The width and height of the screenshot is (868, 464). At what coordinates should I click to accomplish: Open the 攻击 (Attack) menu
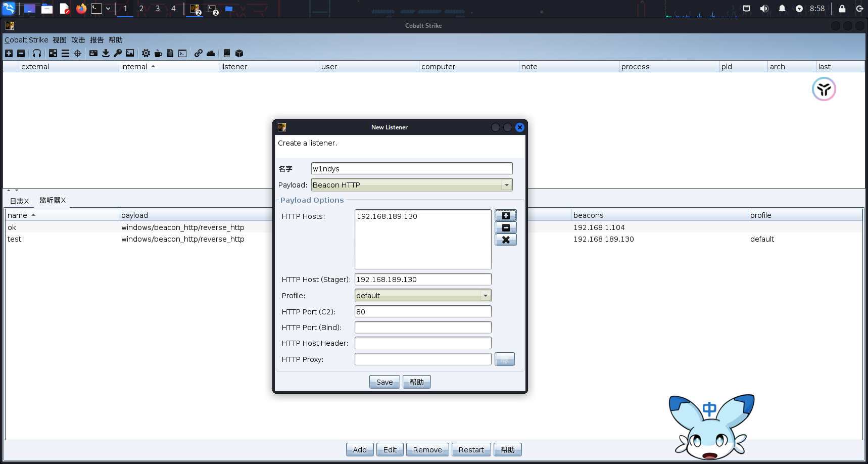pos(78,40)
